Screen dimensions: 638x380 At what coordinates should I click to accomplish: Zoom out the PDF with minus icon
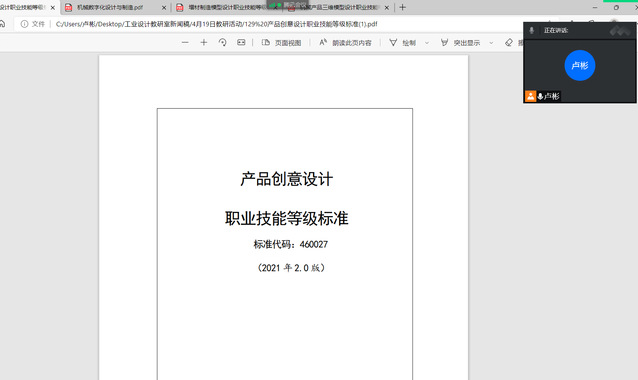[185, 42]
